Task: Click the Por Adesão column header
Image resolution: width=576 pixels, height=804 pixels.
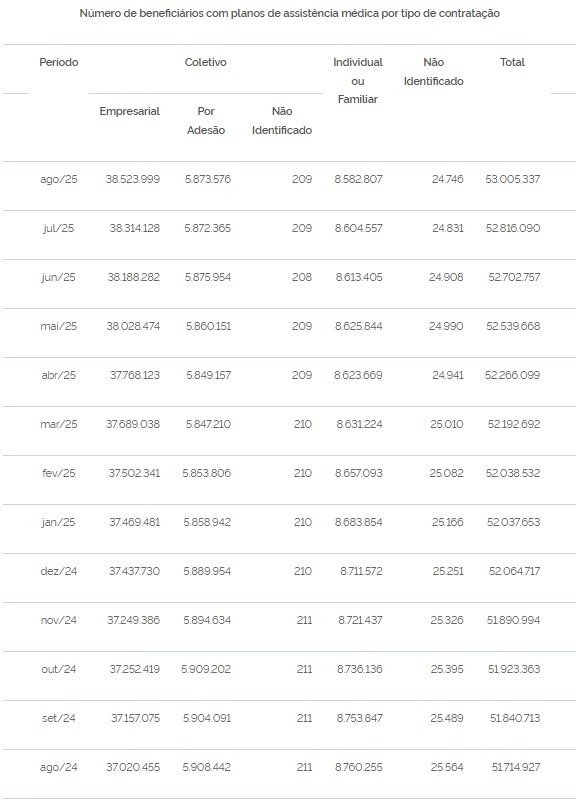Action: pos(206,120)
